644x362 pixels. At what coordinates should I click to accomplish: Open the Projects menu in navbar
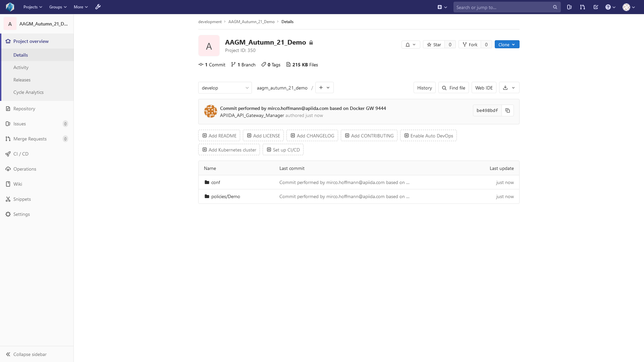[33, 7]
